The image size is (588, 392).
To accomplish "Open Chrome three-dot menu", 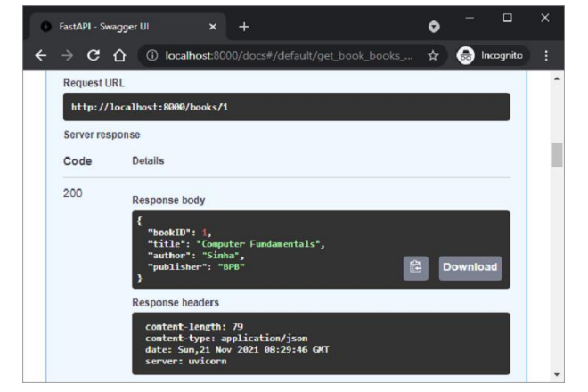I will (546, 55).
